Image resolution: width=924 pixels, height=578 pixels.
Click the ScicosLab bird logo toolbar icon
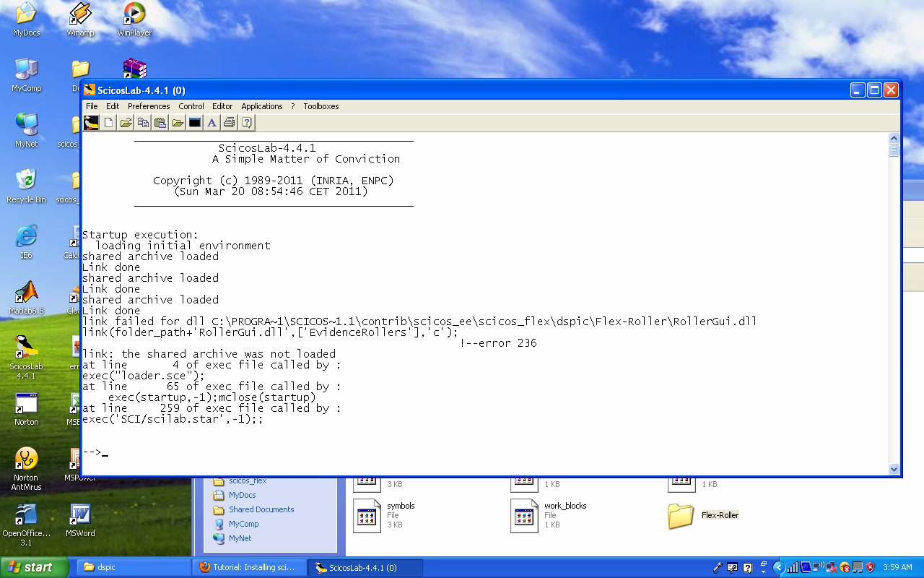click(91, 123)
